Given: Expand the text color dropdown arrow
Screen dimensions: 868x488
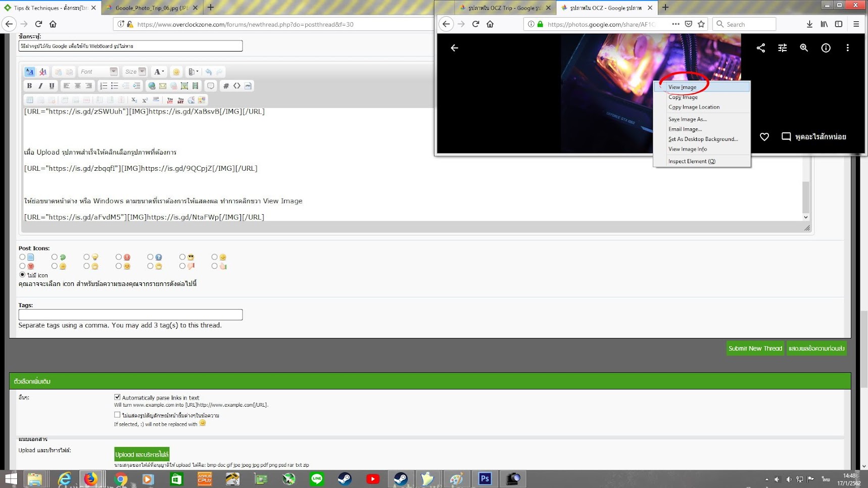Looking at the screenshot, I should [163, 72].
